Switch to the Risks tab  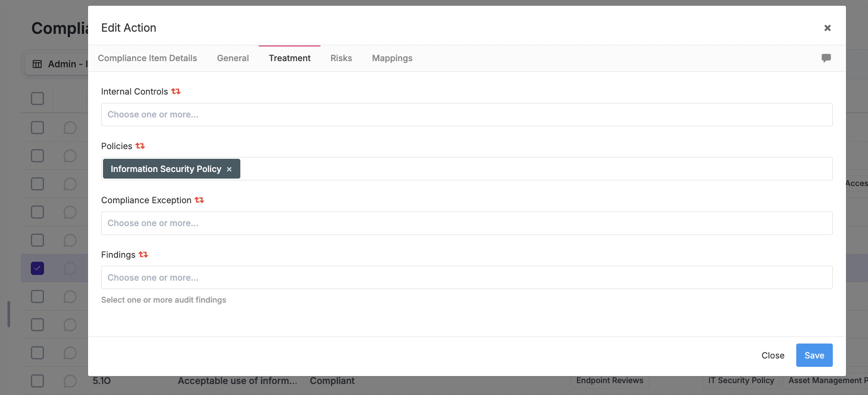tap(341, 59)
